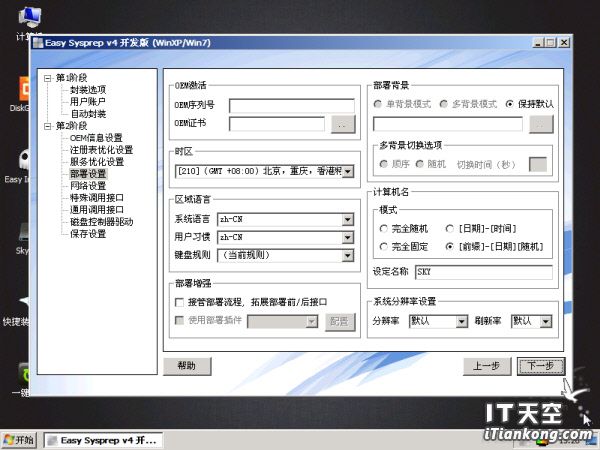Select the [日期]-[时间] name mode

pos(450,229)
